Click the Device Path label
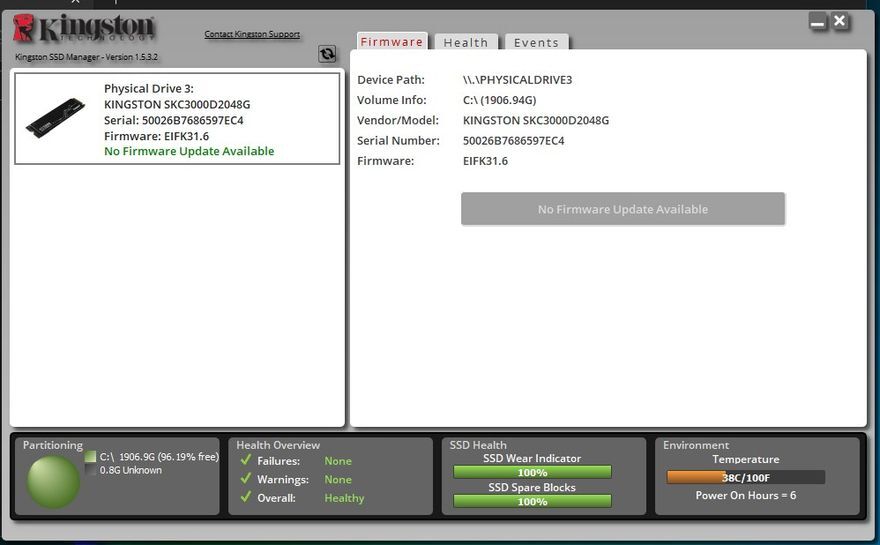The width and height of the screenshot is (880, 545). tap(391, 80)
